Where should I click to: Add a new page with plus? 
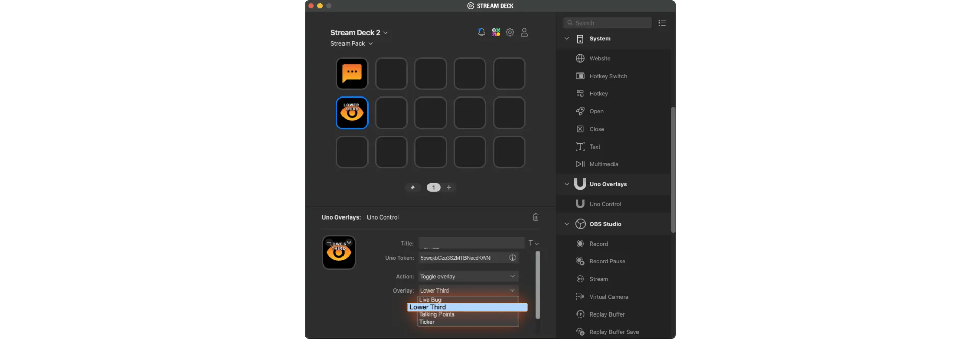449,187
